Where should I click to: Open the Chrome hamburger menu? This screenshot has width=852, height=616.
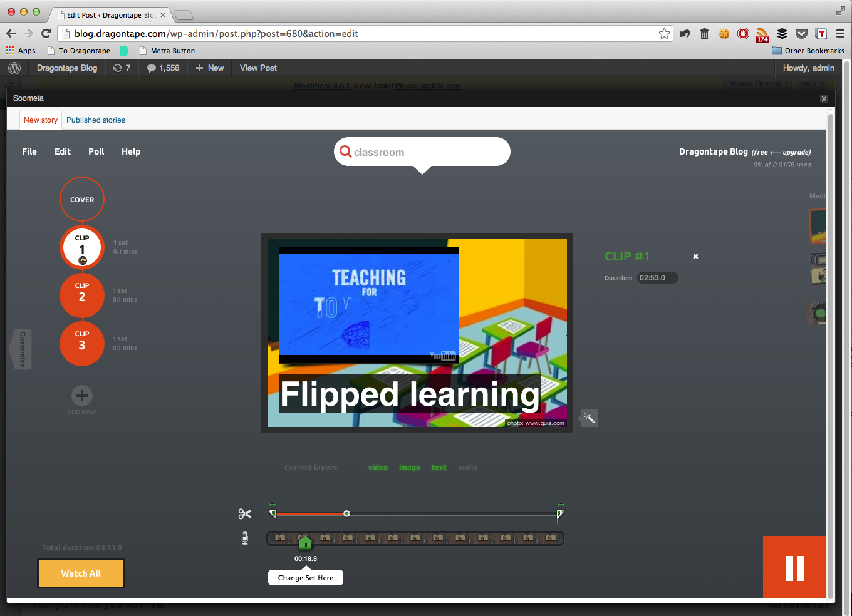coord(840,34)
